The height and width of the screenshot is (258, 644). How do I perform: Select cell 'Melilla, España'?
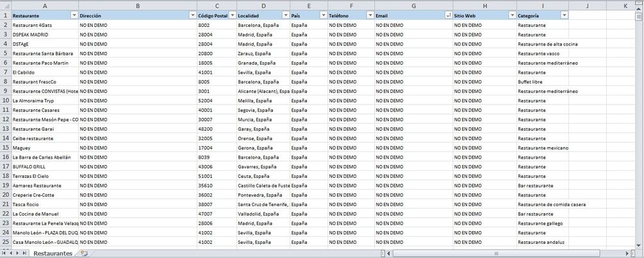point(263,101)
